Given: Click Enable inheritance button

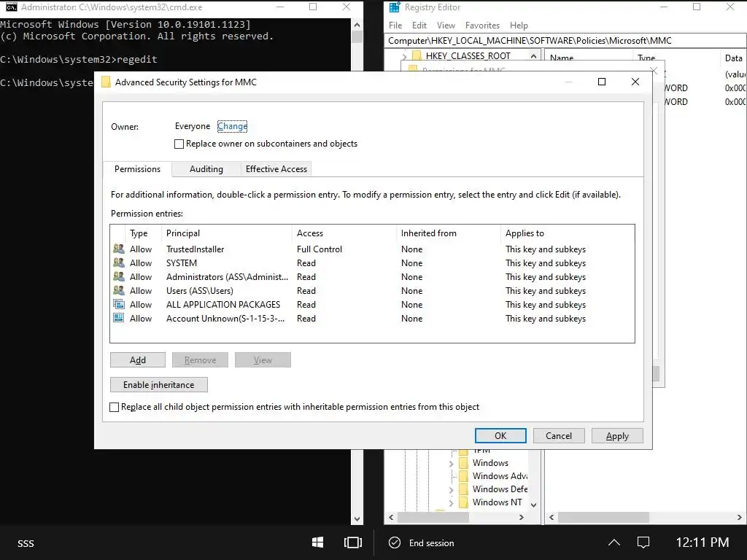Looking at the screenshot, I should 158,385.
